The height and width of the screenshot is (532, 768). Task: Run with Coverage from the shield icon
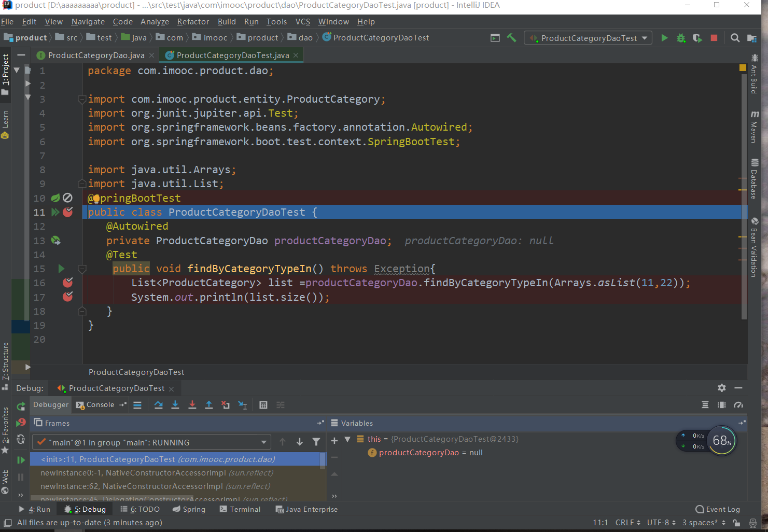[697, 38]
